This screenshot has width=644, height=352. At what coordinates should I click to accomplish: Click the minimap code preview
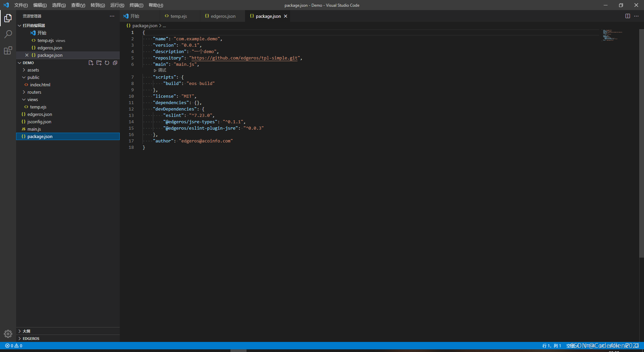coord(612,35)
